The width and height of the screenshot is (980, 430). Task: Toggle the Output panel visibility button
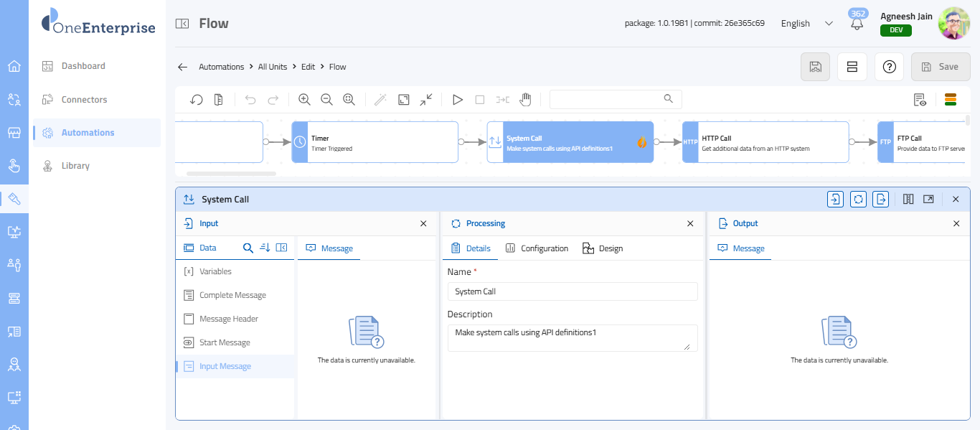click(x=880, y=200)
